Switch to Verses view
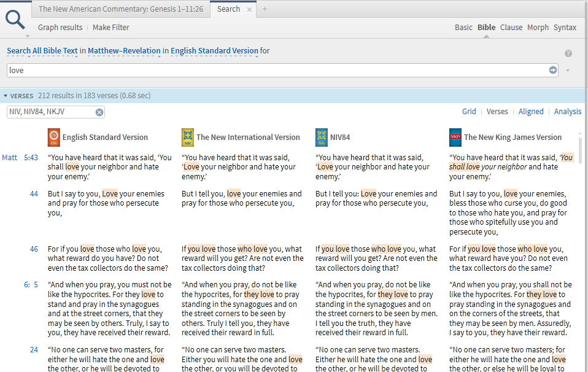Viewport: 588px width, 372px height. [497, 111]
